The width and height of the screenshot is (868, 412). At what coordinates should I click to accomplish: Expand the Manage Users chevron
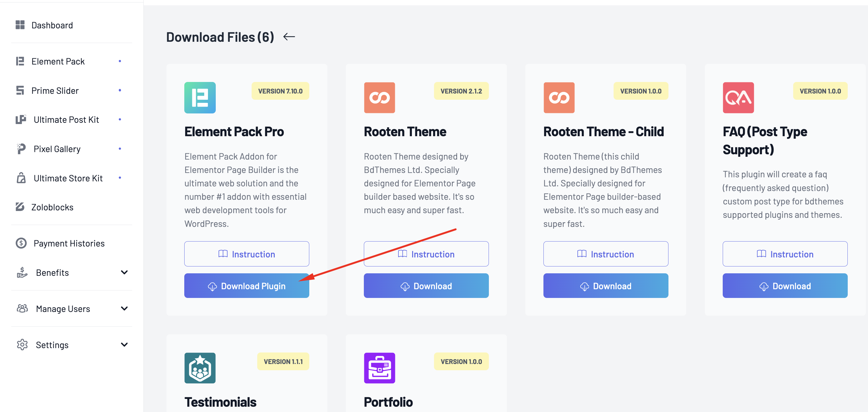(124, 309)
